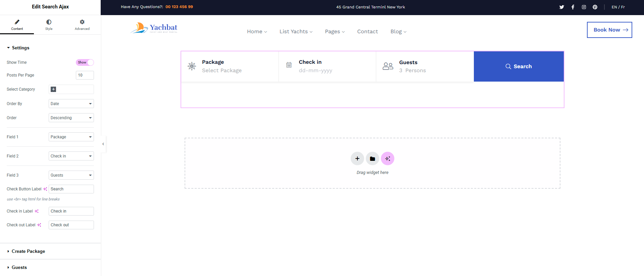
Task: Switch language via EN / Fr
Action: pos(618,7)
